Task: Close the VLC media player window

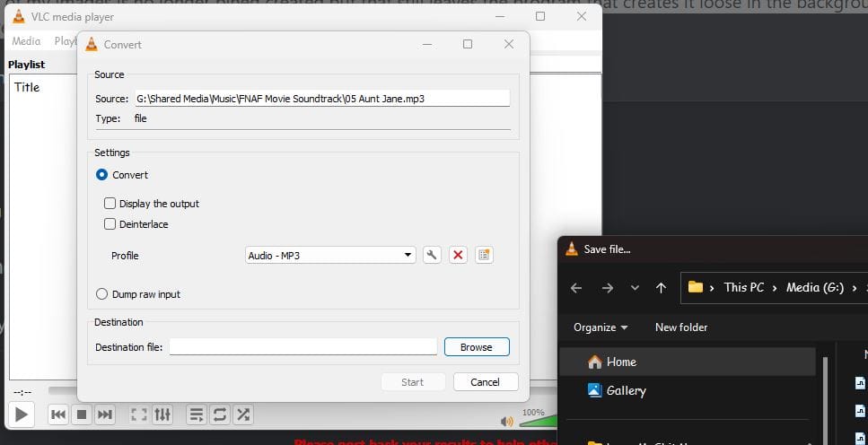Action: coord(582,17)
